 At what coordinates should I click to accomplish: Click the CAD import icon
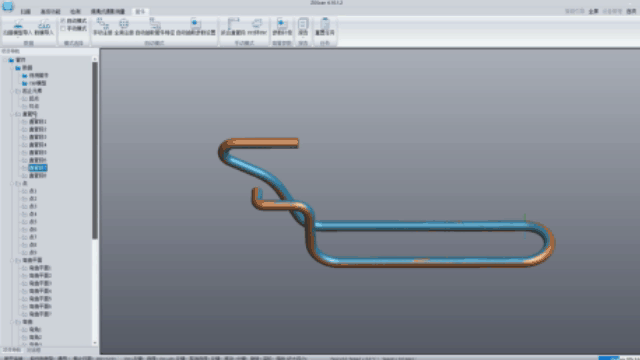[44, 26]
